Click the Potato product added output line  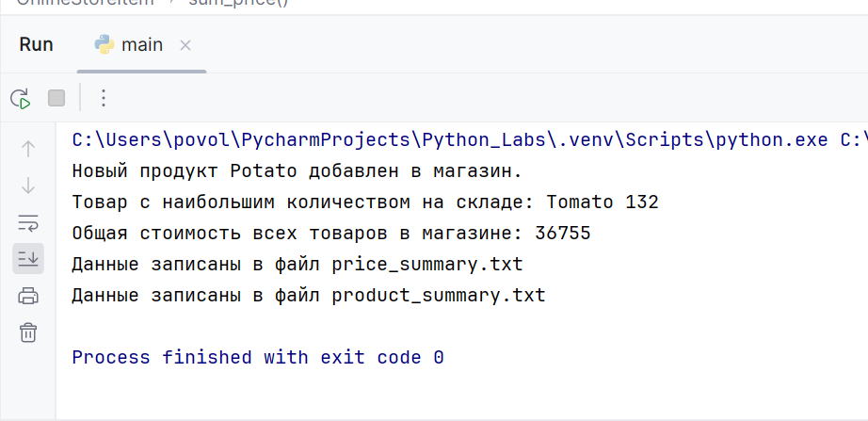pyautogui.click(x=297, y=171)
